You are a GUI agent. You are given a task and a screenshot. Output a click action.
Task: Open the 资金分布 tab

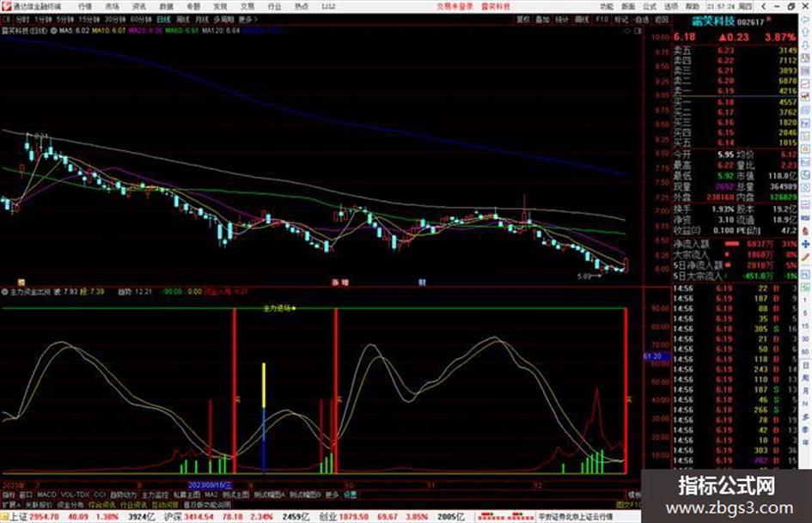(x=70, y=504)
